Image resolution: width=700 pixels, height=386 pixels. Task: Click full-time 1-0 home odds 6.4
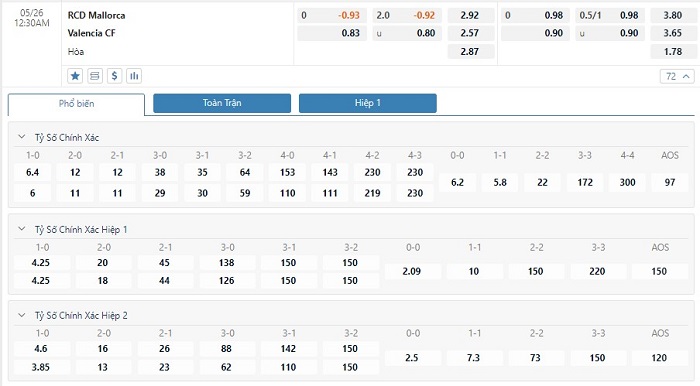(33, 172)
